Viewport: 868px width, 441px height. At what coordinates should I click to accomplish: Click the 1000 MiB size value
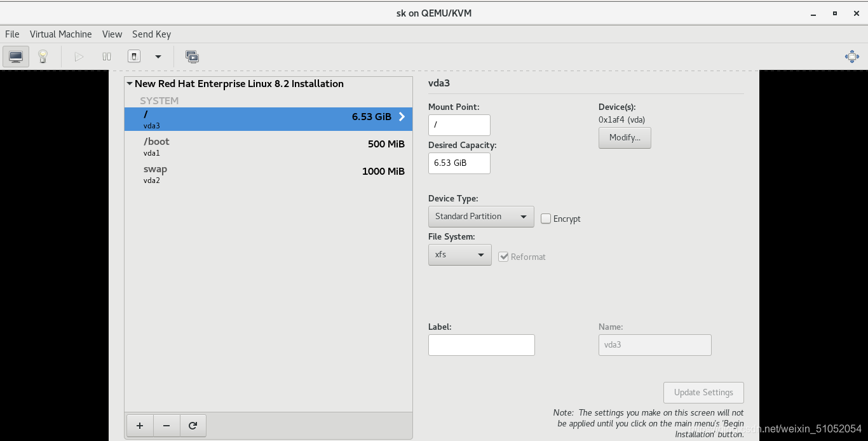(x=383, y=172)
